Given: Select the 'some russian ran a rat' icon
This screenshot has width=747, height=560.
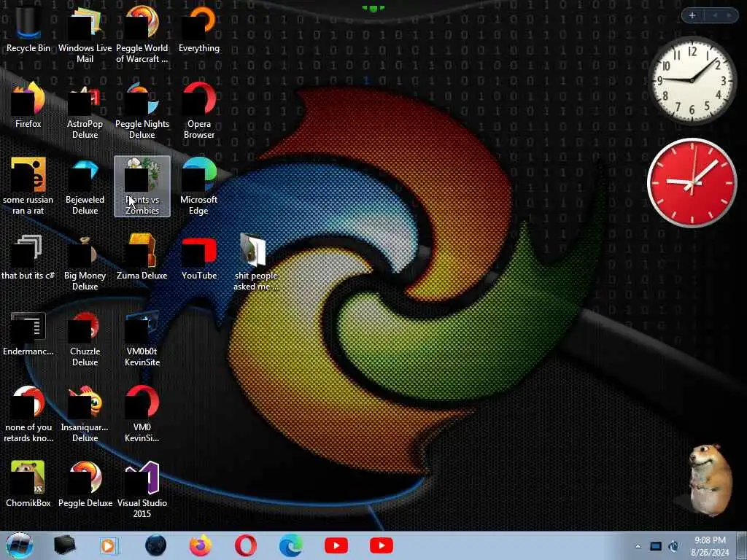Looking at the screenshot, I should pyautogui.click(x=28, y=186).
